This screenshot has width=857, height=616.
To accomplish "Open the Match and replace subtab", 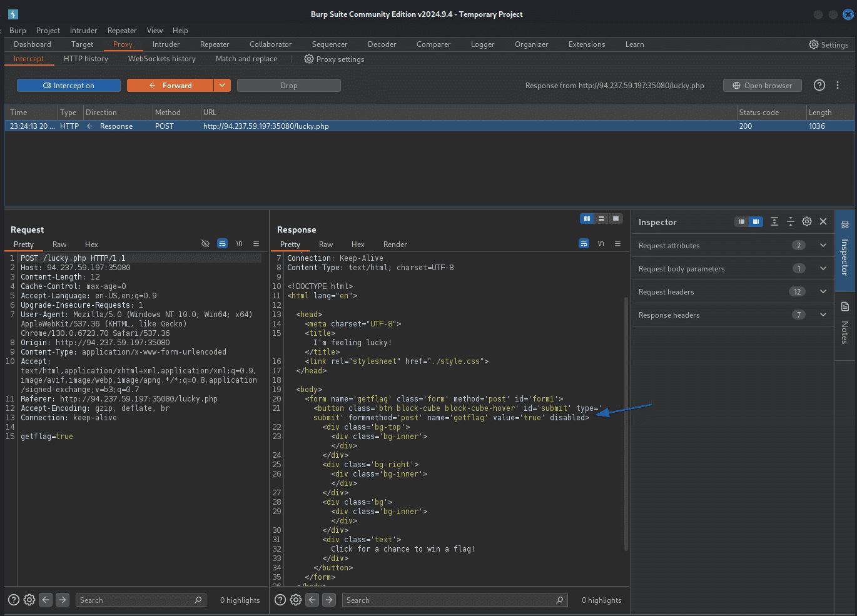I will pyautogui.click(x=246, y=59).
